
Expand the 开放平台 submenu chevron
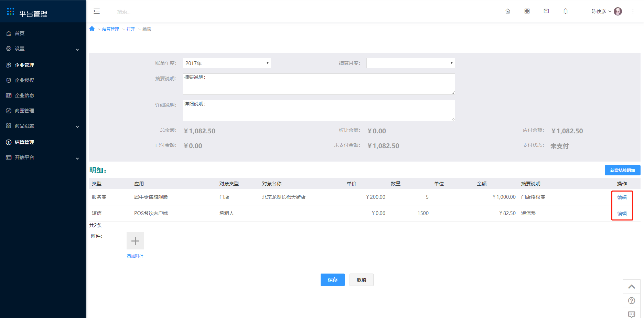click(77, 158)
